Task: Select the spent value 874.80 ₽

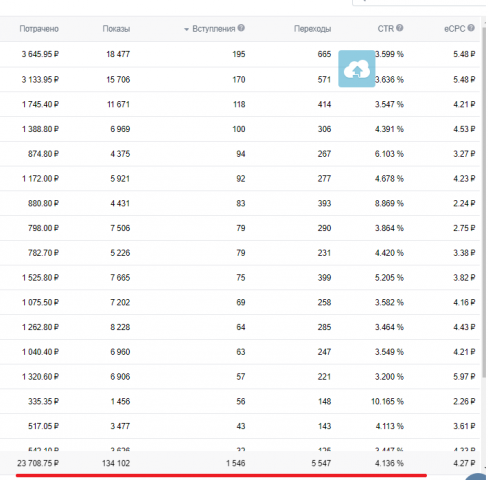Action: coord(43,154)
